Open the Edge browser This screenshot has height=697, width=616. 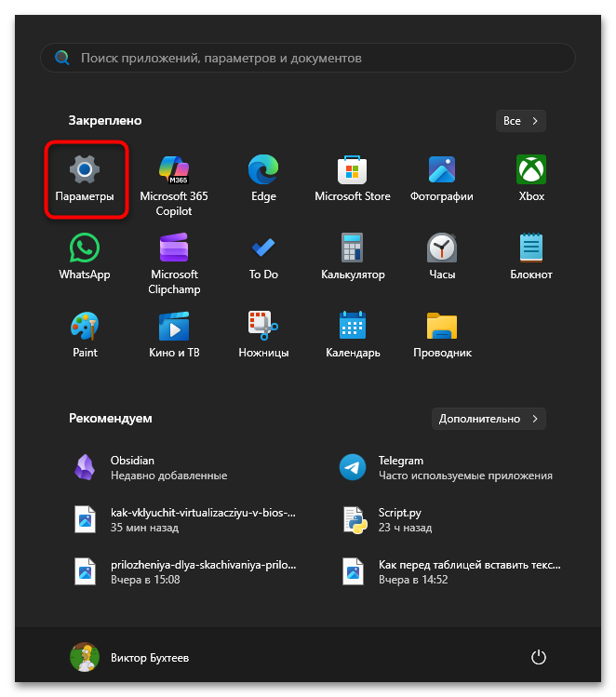(263, 180)
